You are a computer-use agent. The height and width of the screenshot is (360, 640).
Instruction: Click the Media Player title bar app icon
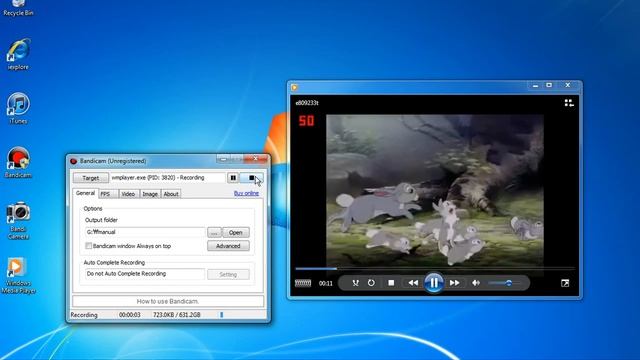tap(294, 87)
